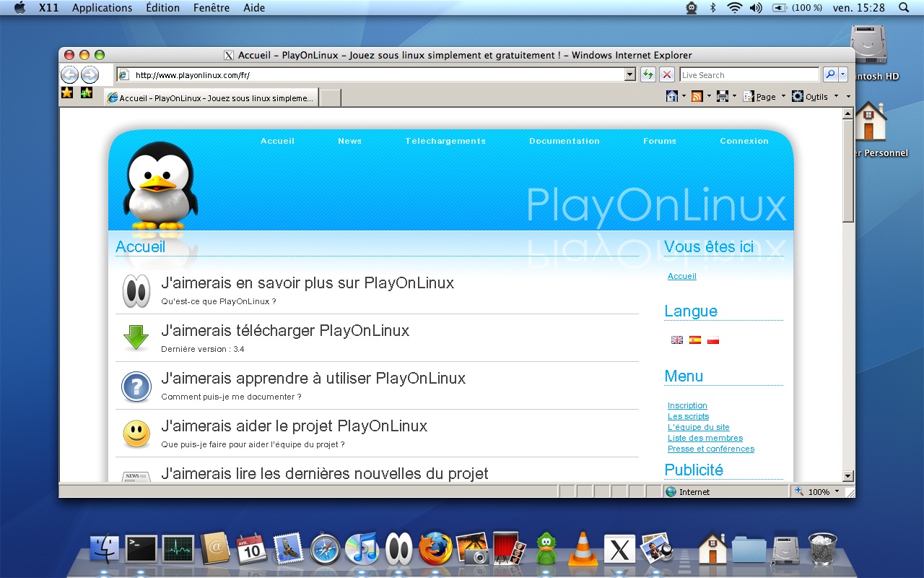The image size is (924, 578).
Task: Open Documentation in the site navigation
Action: click(565, 141)
